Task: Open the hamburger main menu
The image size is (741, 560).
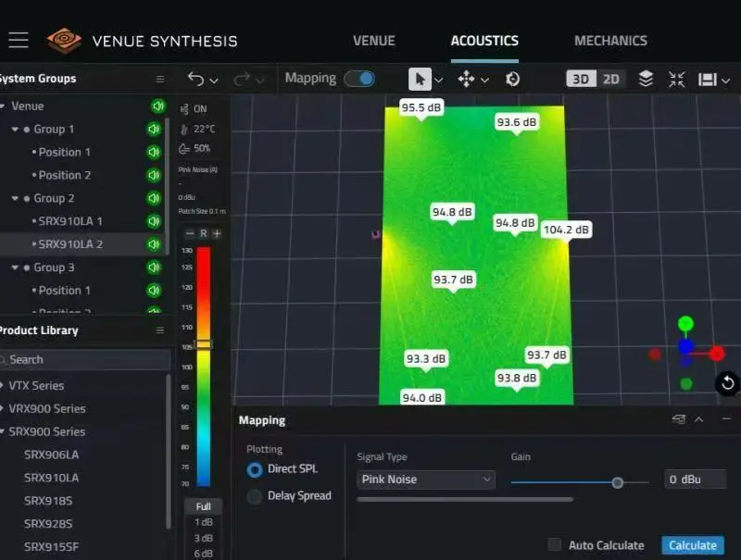Action: [x=19, y=41]
